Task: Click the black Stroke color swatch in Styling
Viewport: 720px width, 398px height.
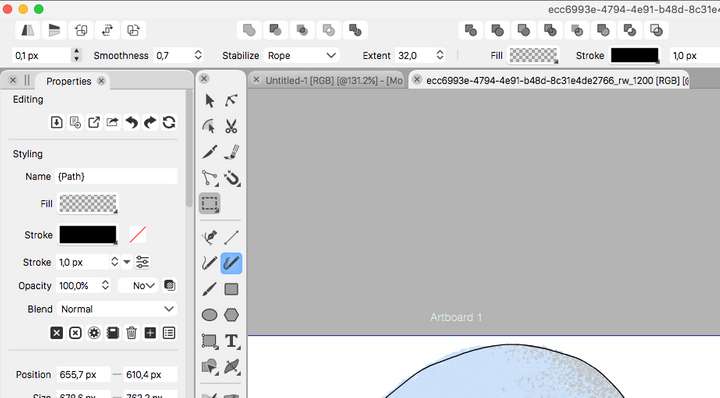Action: pyautogui.click(x=88, y=235)
